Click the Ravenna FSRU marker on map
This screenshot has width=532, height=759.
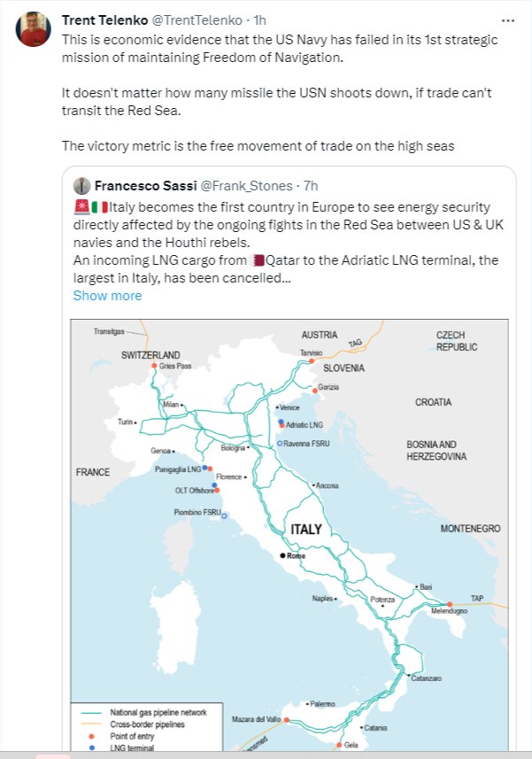click(280, 444)
